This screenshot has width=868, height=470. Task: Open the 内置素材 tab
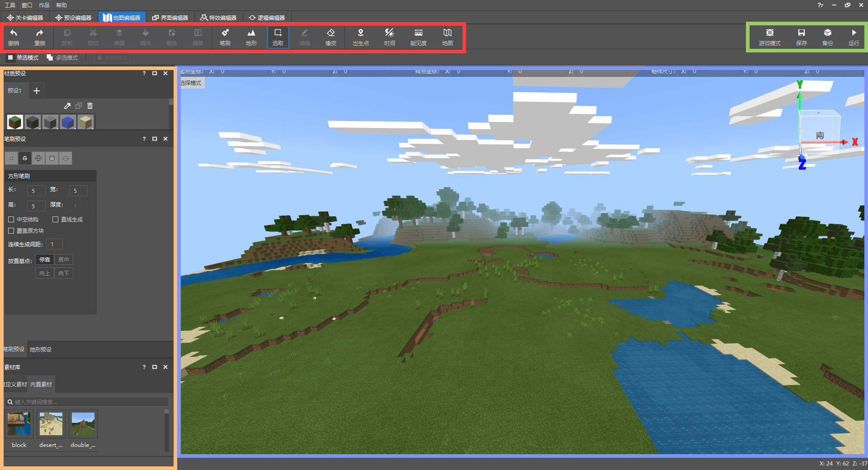click(41, 385)
